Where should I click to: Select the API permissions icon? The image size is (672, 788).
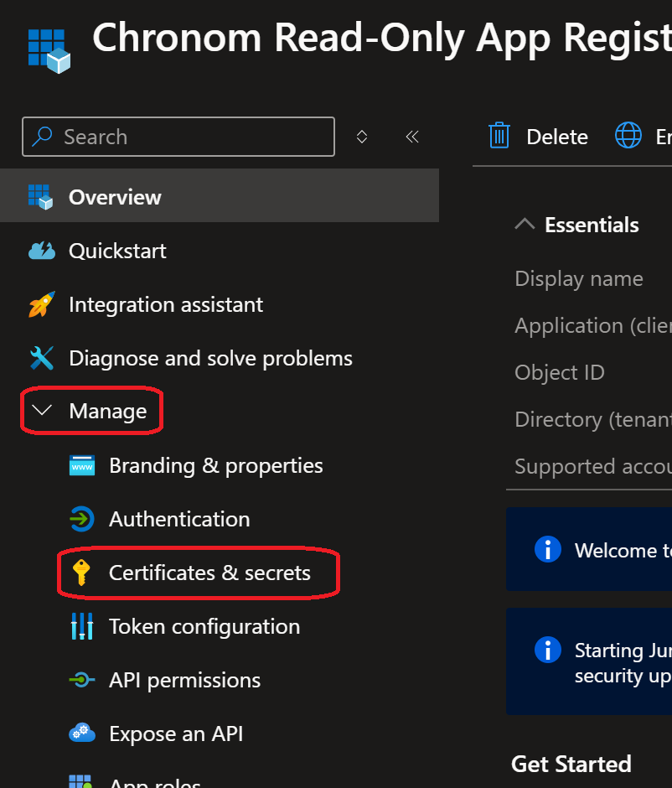pyautogui.click(x=82, y=680)
